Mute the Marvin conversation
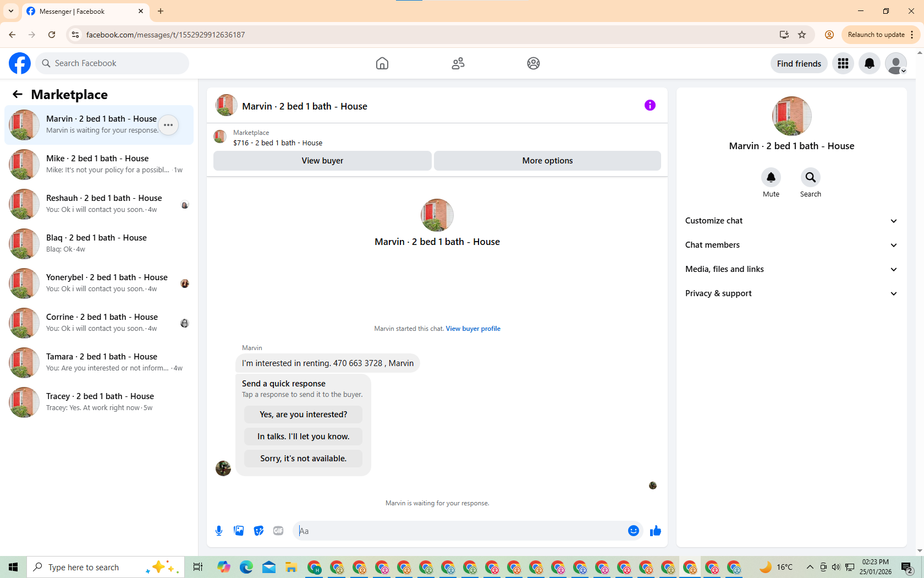The width and height of the screenshot is (924, 578). pos(771,177)
